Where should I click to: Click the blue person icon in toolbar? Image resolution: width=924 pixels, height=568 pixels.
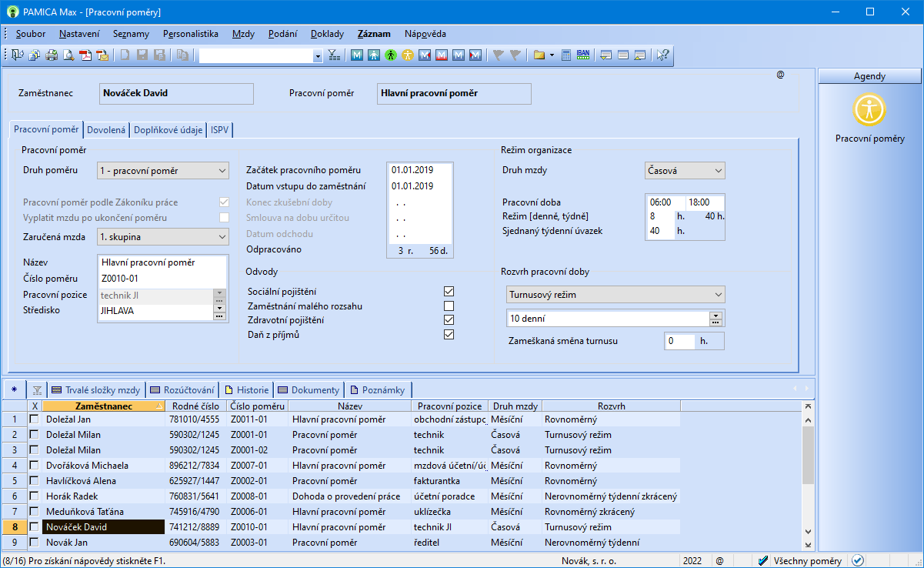[373, 55]
